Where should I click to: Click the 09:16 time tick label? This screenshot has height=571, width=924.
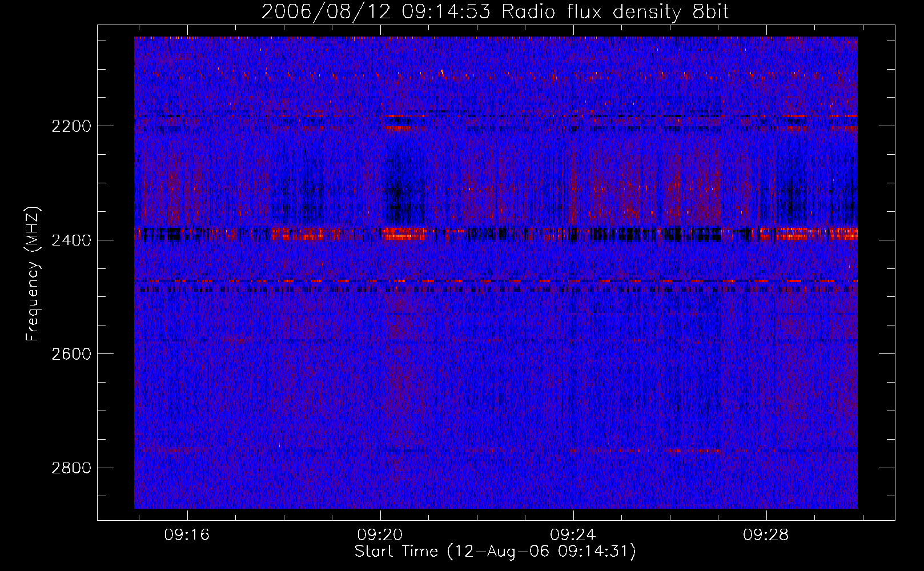coord(187,535)
